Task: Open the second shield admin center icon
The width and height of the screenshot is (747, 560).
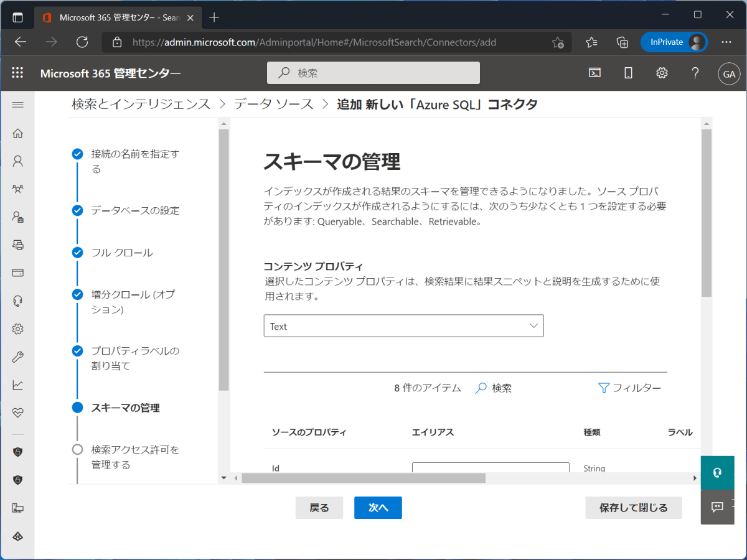Action: tap(17, 480)
